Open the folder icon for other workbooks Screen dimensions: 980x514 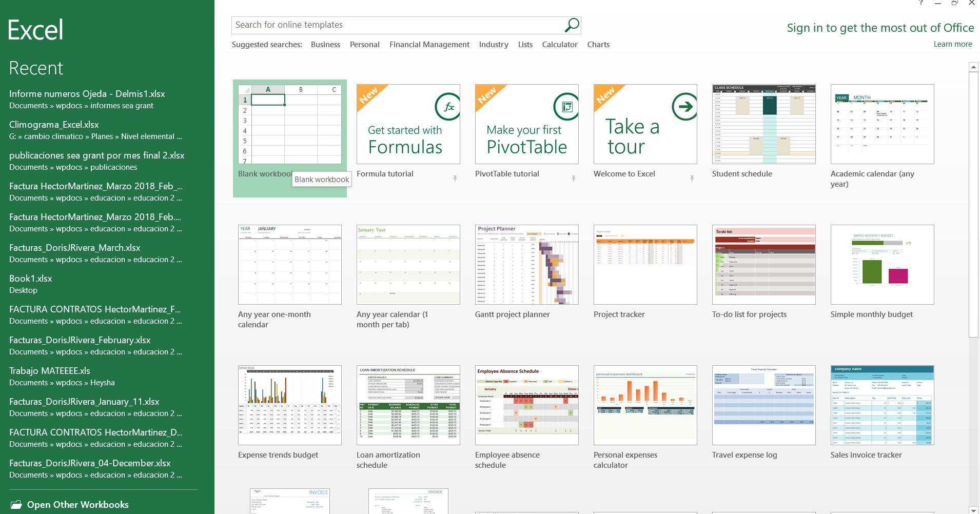pos(16,505)
